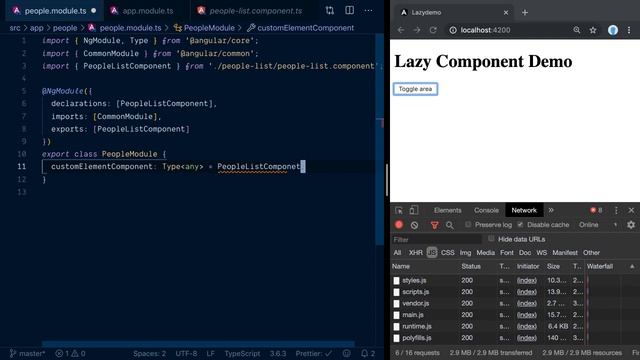The image size is (640, 360).
Task: Stop recording network log
Action: click(x=399, y=225)
